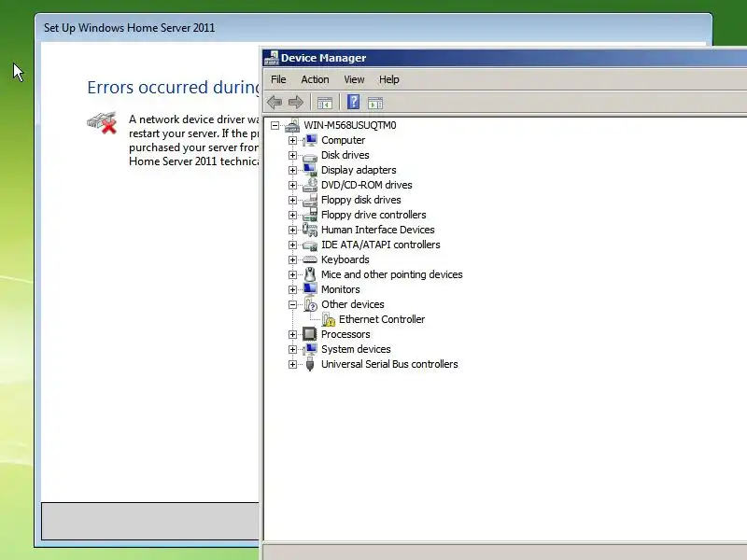747x560 pixels.
Task: Click the Keyboards icon
Action: click(x=310, y=259)
